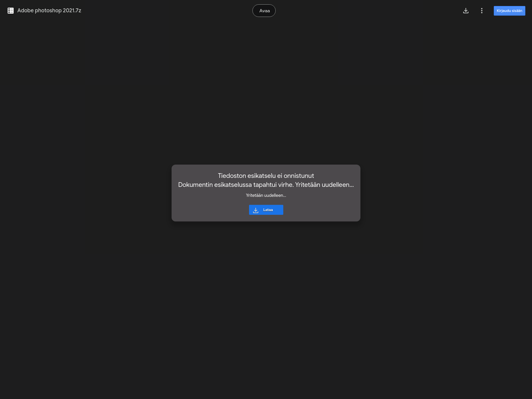Click the Lataa download button
This screenshot has height=399, width=532.
pyautogui.click(x=266, y=210)
